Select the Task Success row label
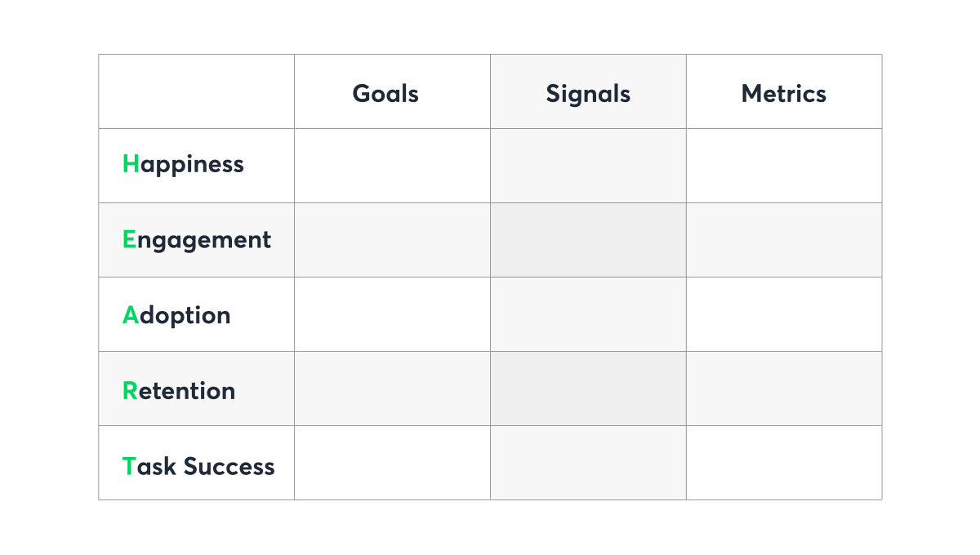Image resolution: width=980 pixels, height=555 pixels. click(198, 466)
